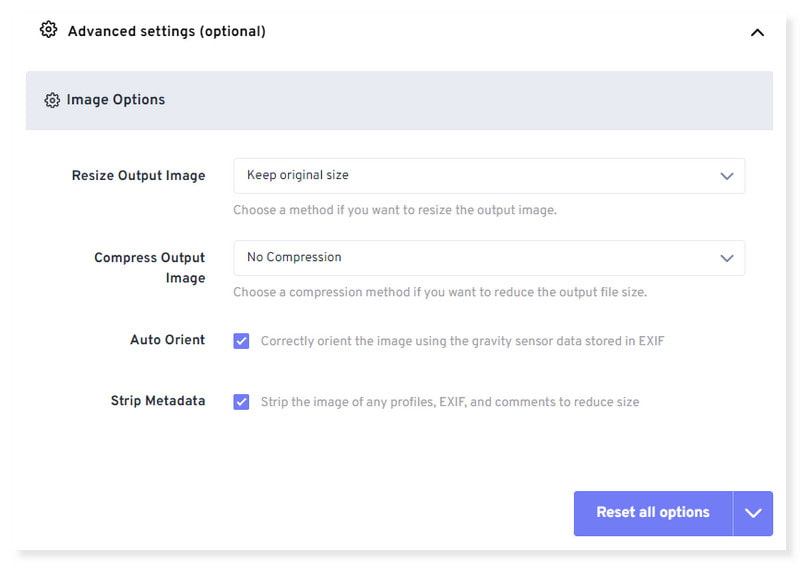Screen dimensions: 800x564
Task: Click the gear icon beside Advanced settings
Action: [48, 30]
